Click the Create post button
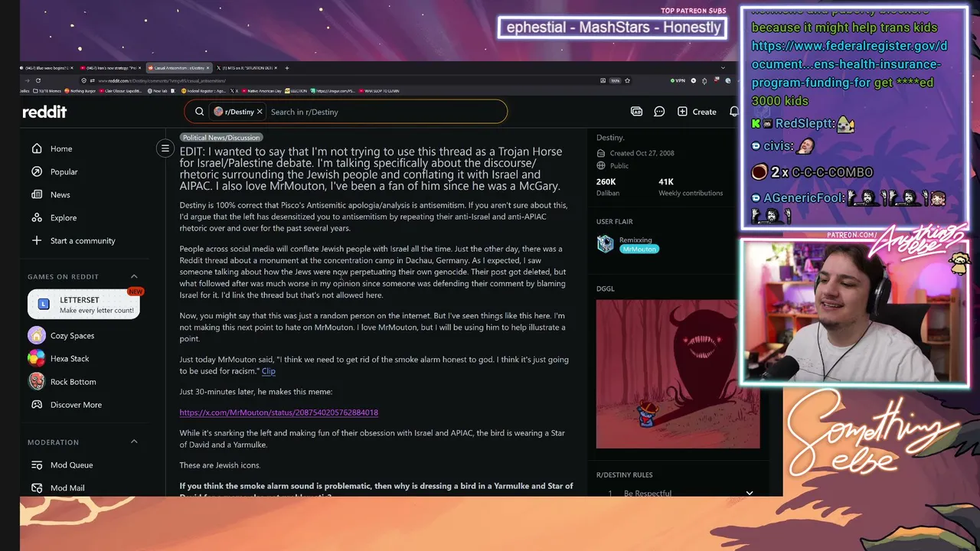Viewport: 980px width, 551px height. (x=697, y=112)
